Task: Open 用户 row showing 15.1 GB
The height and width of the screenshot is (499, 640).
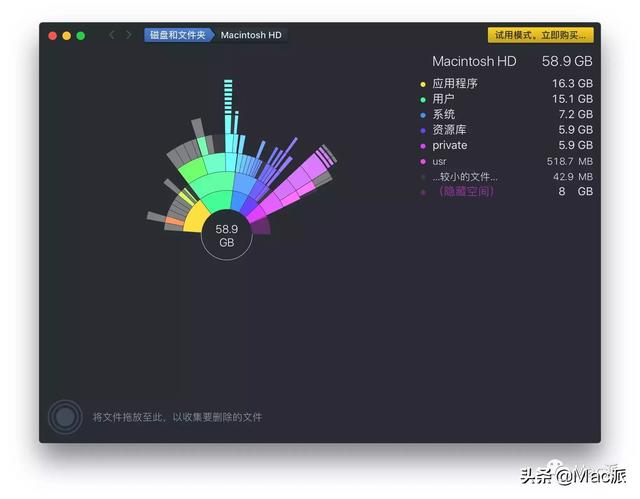Action: point(506,99)
